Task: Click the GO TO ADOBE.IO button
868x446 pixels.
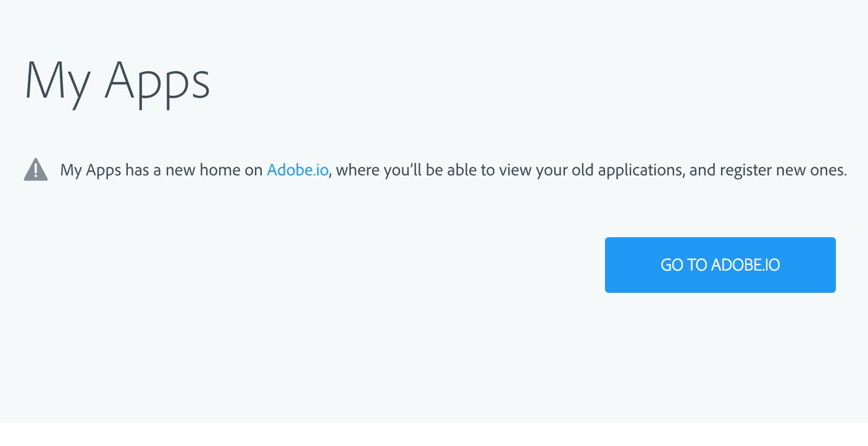Action: coord(720,265)
